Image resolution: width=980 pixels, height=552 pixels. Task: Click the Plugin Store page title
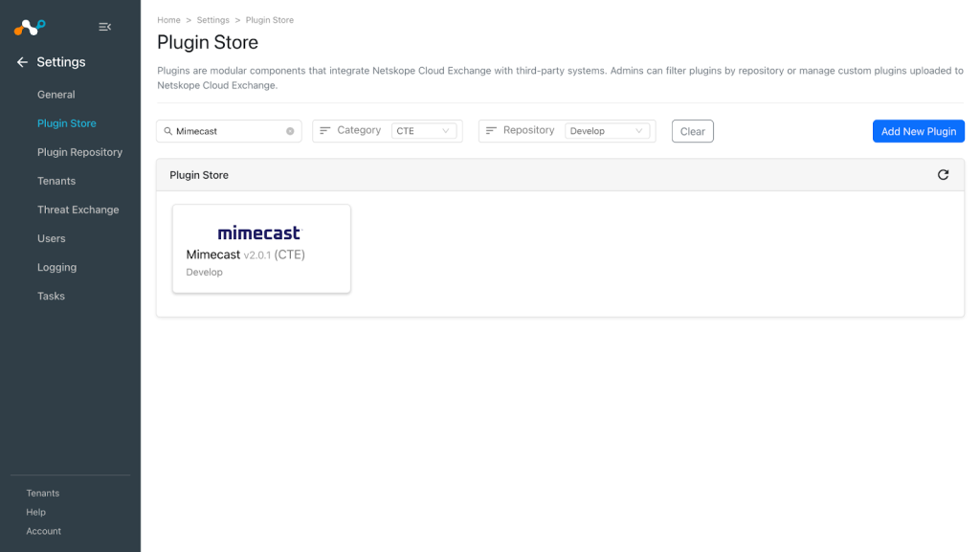click(x=208, y=42)
